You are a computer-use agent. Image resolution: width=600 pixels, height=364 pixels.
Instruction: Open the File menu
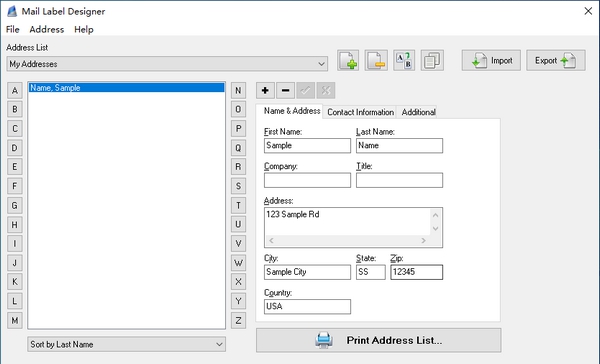coord(13,29)
